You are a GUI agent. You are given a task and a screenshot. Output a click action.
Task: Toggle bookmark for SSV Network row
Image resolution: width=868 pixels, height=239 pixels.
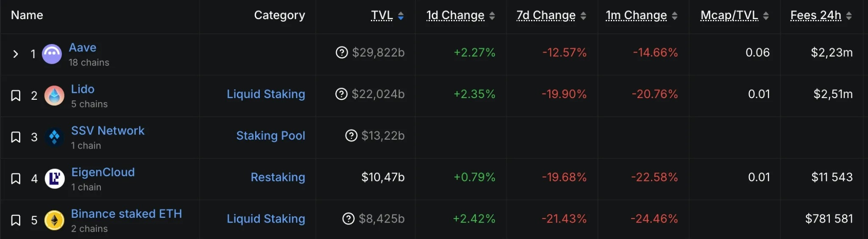pos(16,137)
